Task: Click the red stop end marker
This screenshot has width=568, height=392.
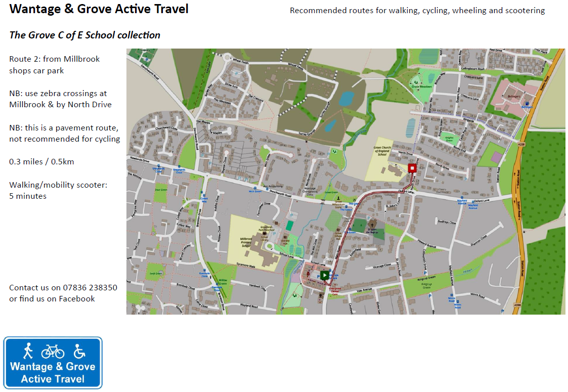Action: [x=412, y=168]
